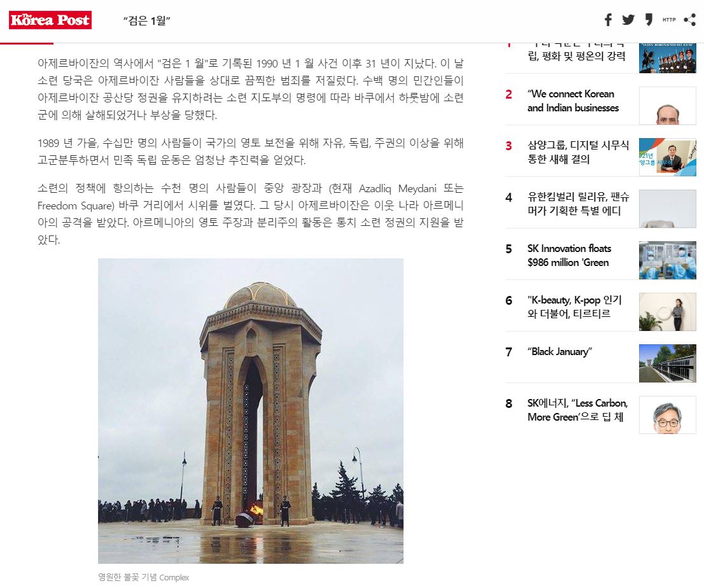This screenshot has height=588, width=704.
Task: Click the paragraph starting "소련의 정책에 항의하는"
Action: click(x=251, y=214)
